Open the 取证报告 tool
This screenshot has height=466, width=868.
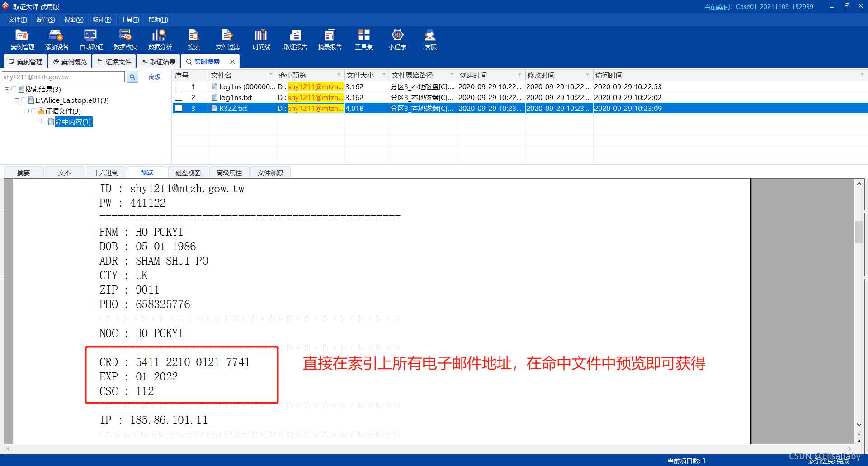click(x=295, y=40)
